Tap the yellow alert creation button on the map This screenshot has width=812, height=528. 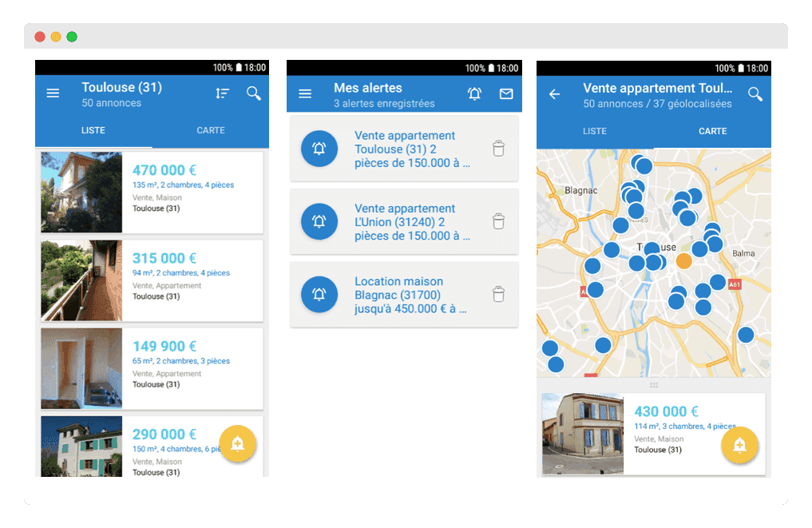pyautogui.click(x=740, y=445)
